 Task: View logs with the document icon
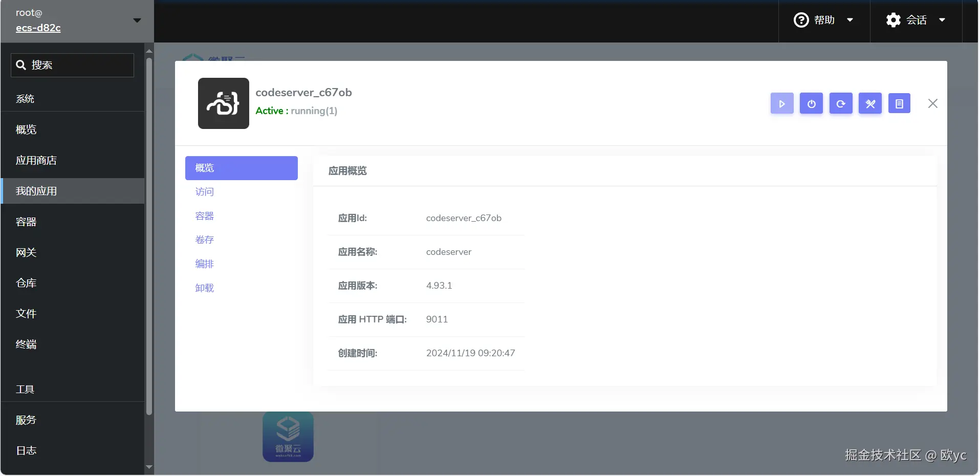pyautogui.click(x=900, y=103)
